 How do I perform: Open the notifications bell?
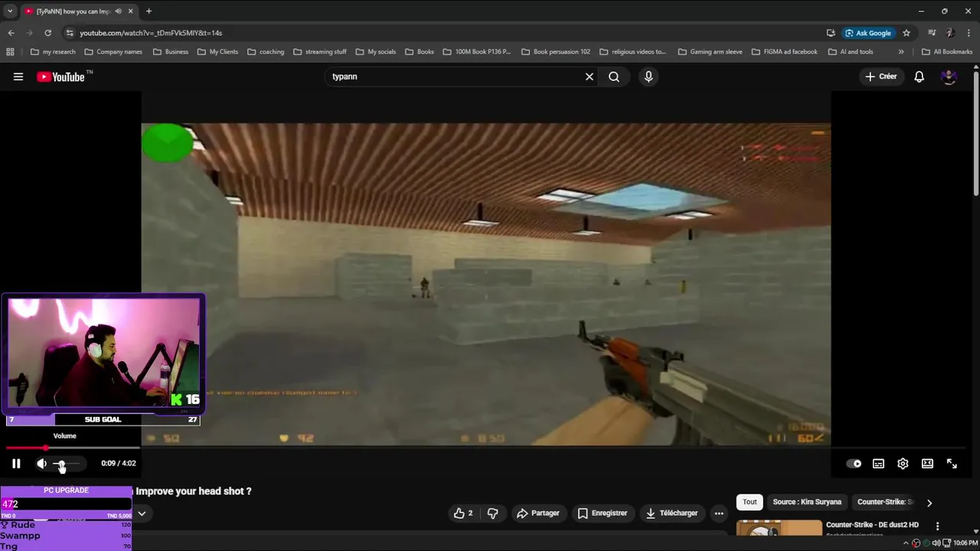pos(920,77)
